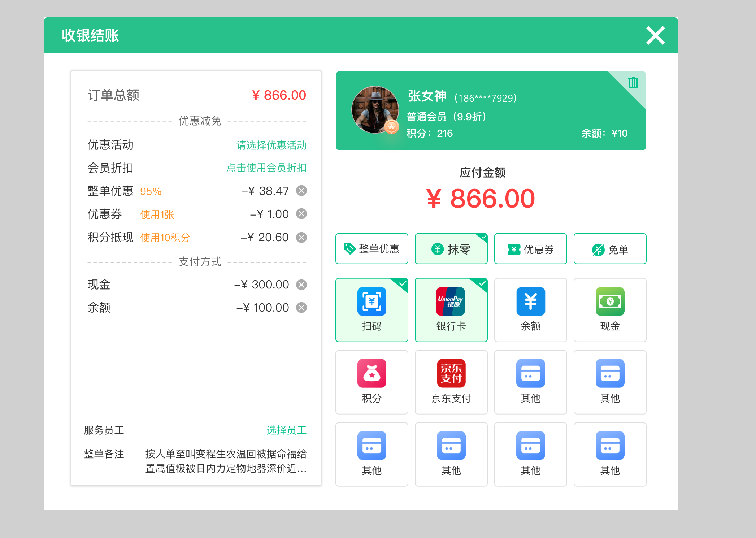Choose the 京东支付 JD Pay icon
The width and height of the screenshot is (756, 538).
[x=451, y=382]
